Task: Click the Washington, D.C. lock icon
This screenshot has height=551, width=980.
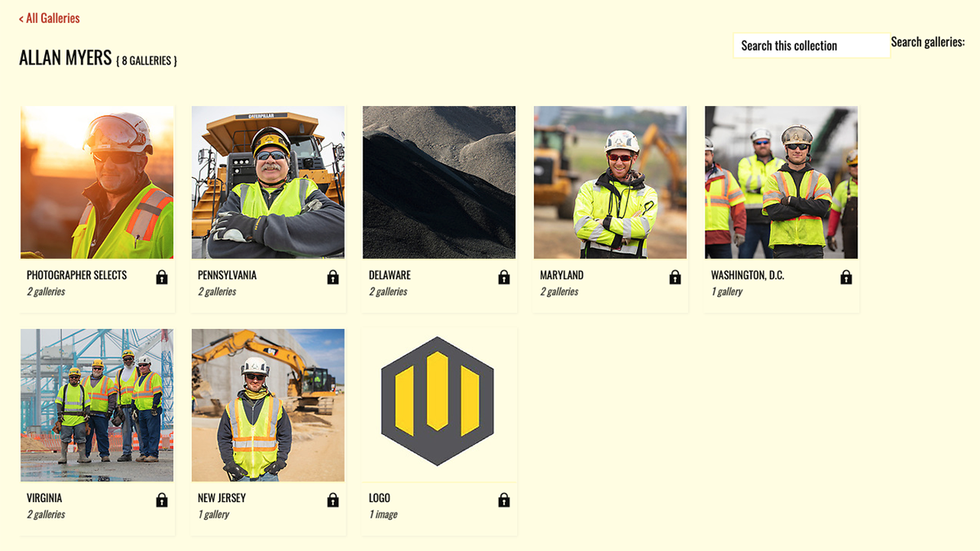Action: click(x=846, y=278)
